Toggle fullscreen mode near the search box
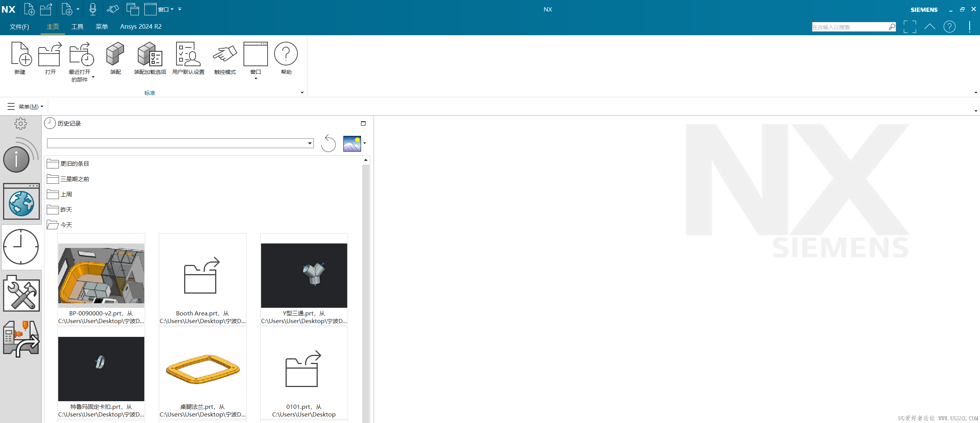980x423 pixels. (x=910, y=26)
